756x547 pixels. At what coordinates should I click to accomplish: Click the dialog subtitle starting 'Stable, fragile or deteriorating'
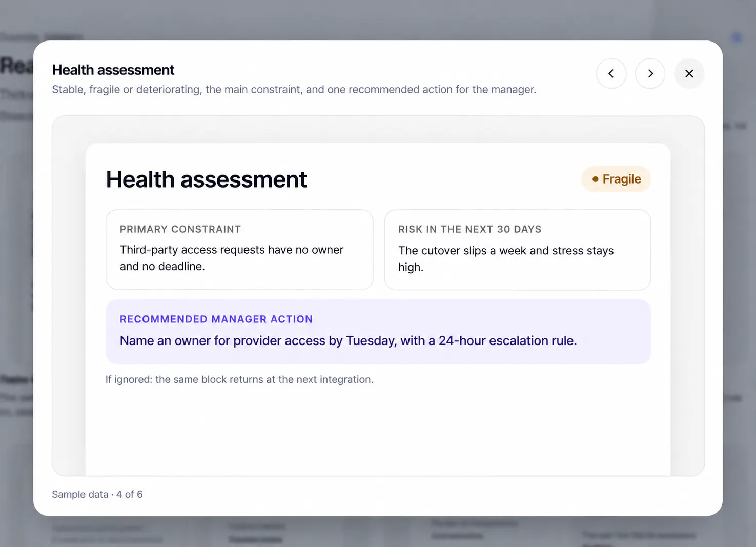(x=294, y=89)
